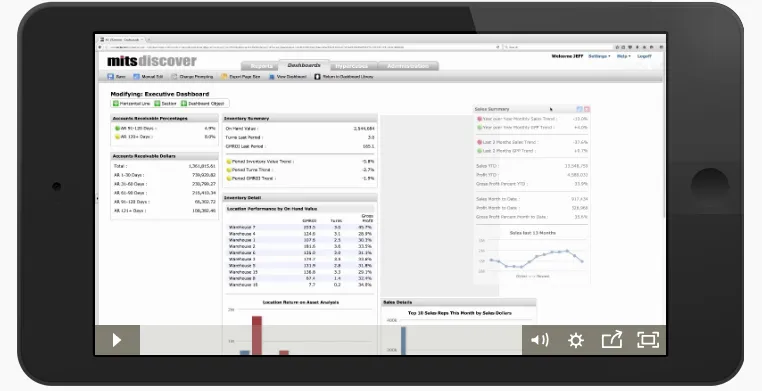Select the Dashboards tab
Screen dimensions: 762x391
point(304,65)
